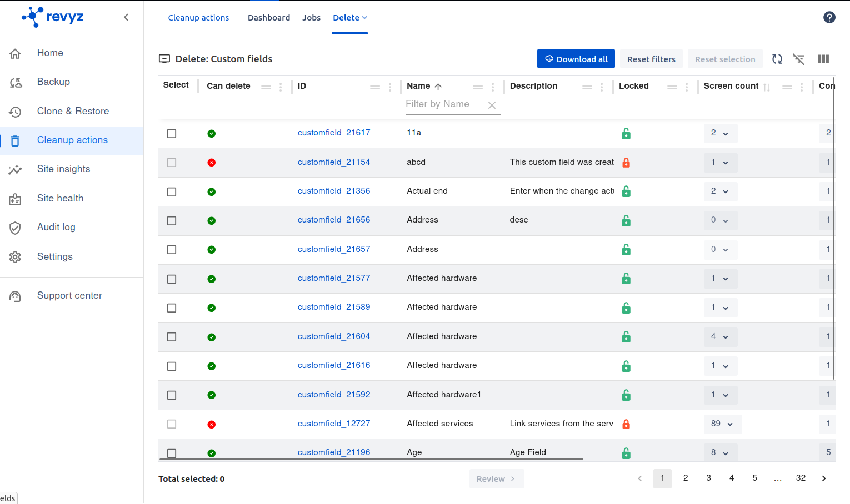The image size is (850, 504).
Task: Open the customfield_21154 link
Action: [x=334, y=162]
